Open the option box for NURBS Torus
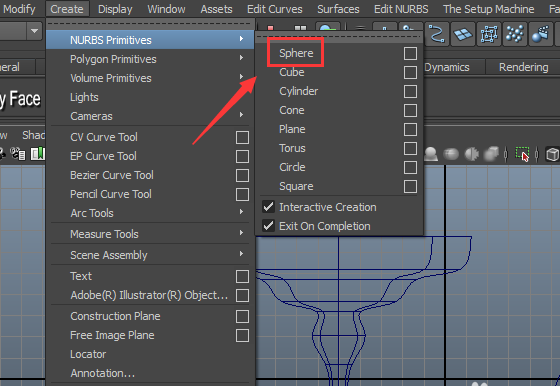 410,149
